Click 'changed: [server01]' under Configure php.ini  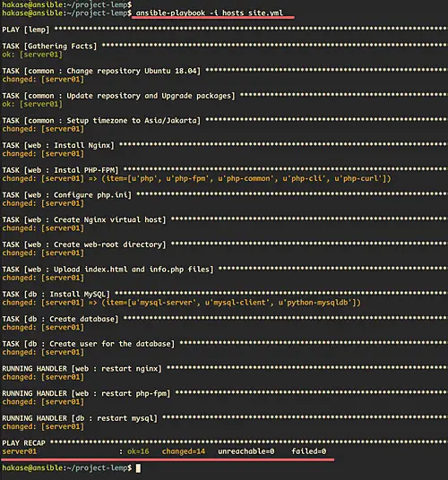point(43,203)
